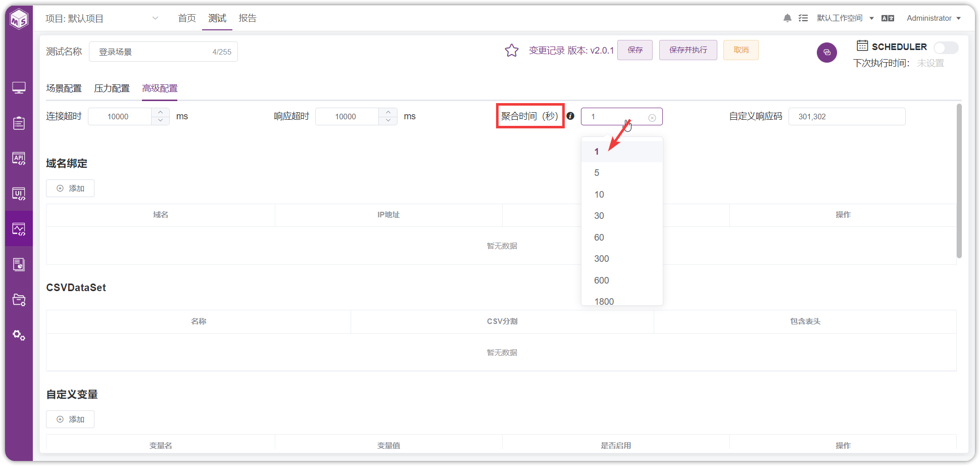Image resolution: width=980 pixels, height=466 pixels.
Task: Choose 30 seconds aggregation option
Action: pos(622,216)
